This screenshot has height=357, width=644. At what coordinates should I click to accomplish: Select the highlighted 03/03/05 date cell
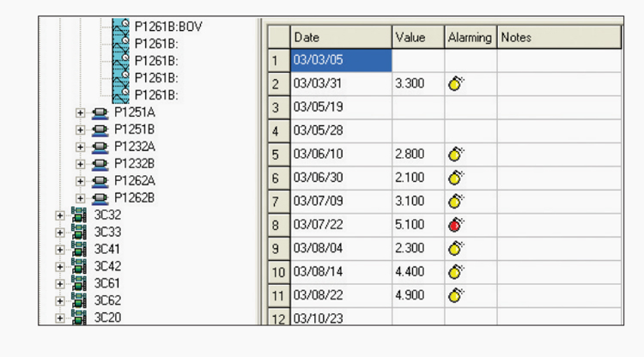[x=340, y=60]
